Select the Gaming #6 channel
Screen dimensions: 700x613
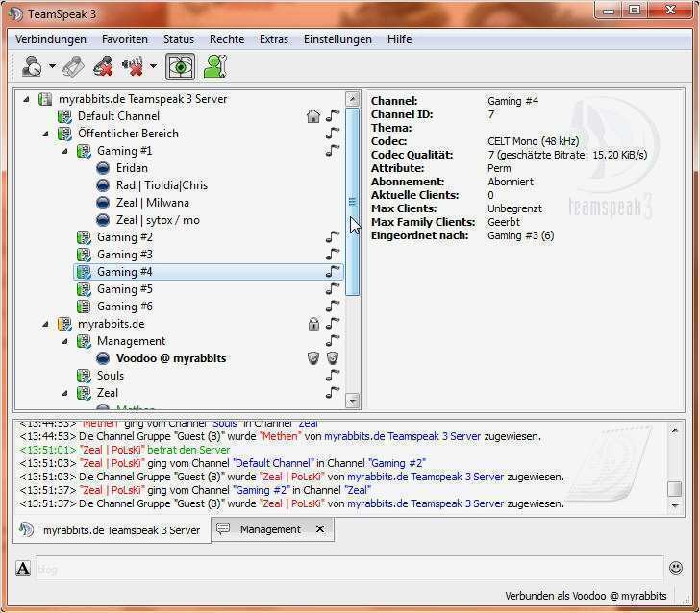(125, 306)
